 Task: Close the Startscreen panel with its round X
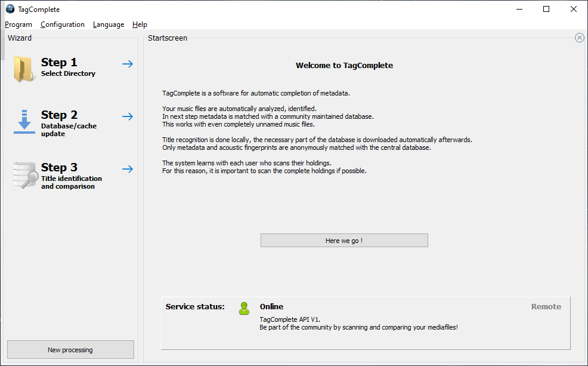coord(580,38)
